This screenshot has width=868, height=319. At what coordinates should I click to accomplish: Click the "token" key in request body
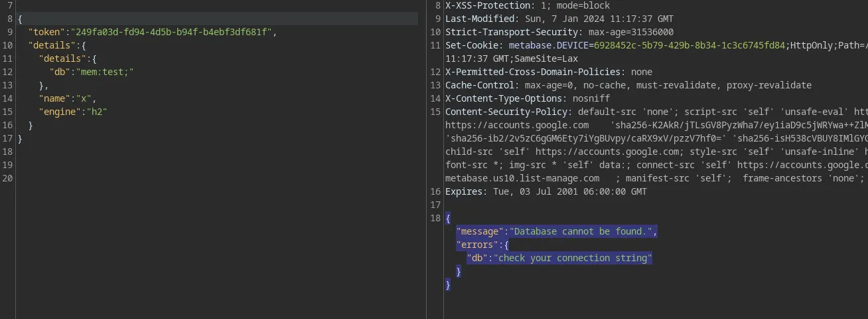pyautogui.click(x=46, y=32)
